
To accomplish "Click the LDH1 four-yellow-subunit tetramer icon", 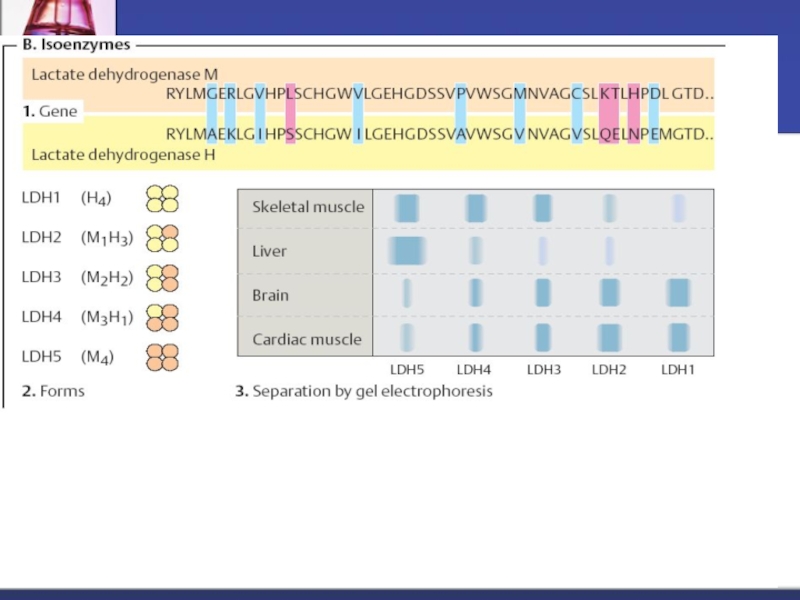I will pyautogui.click(x=162, y=198).
